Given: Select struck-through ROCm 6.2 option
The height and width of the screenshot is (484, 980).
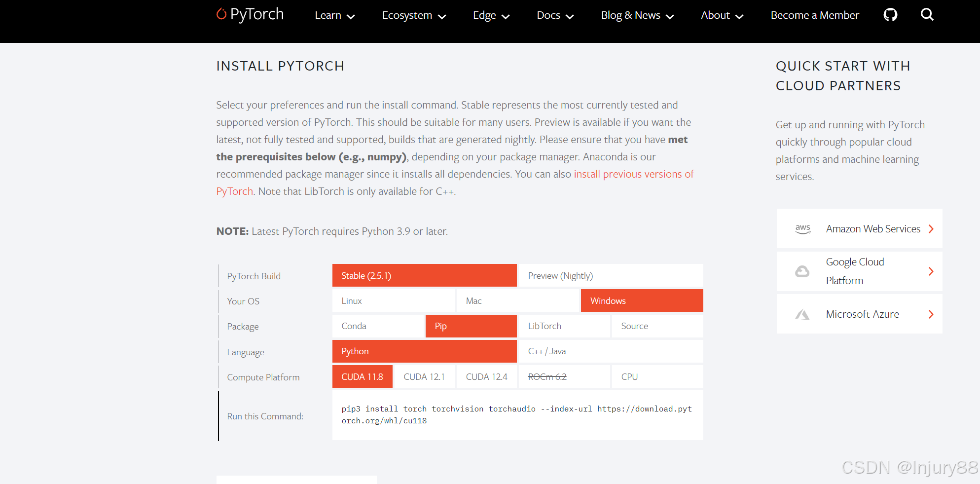Looking at the screenshot, I should coord(564,376).
